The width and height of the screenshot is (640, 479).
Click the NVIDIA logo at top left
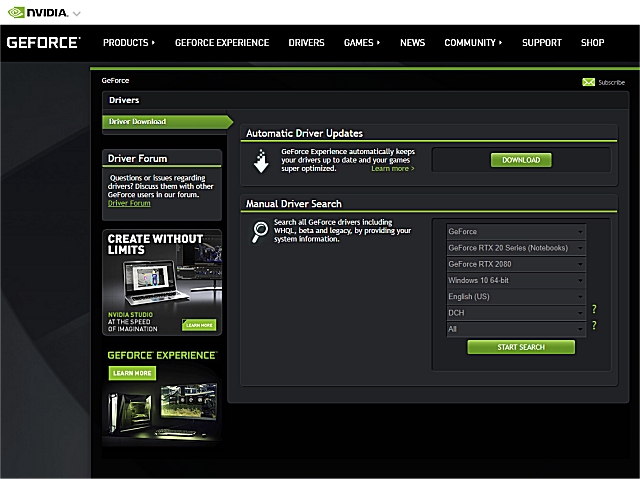[38, 12]
